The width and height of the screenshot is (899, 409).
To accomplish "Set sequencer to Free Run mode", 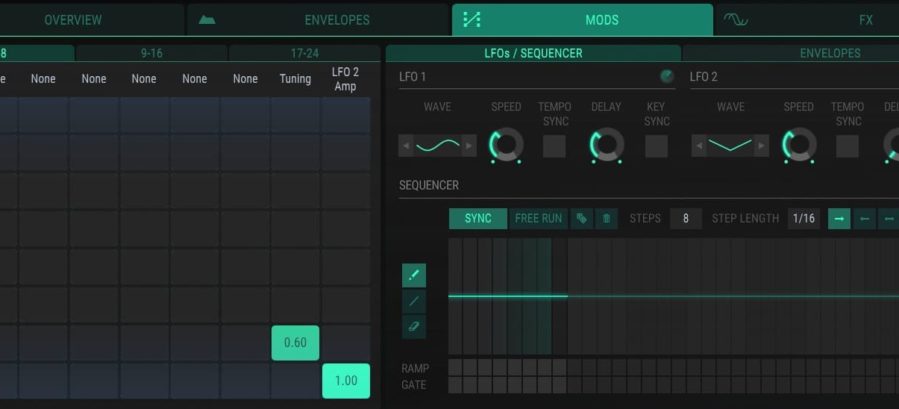I will 538,219.
